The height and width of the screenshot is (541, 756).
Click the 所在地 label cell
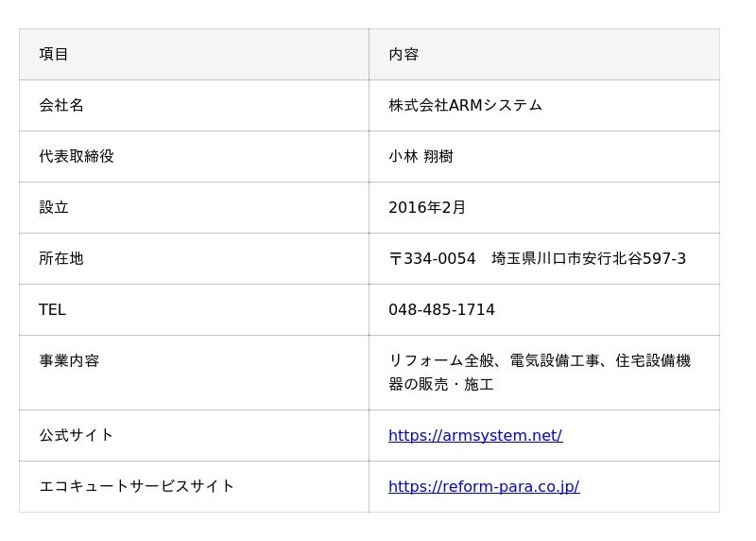pos(194,259)
